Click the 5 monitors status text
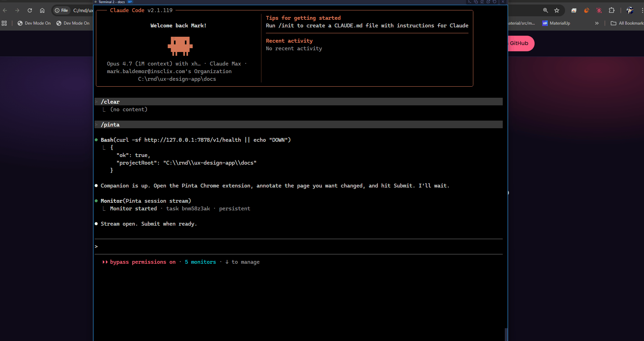The height and width of the screenshot is (341, 644). tap(200, 262)
